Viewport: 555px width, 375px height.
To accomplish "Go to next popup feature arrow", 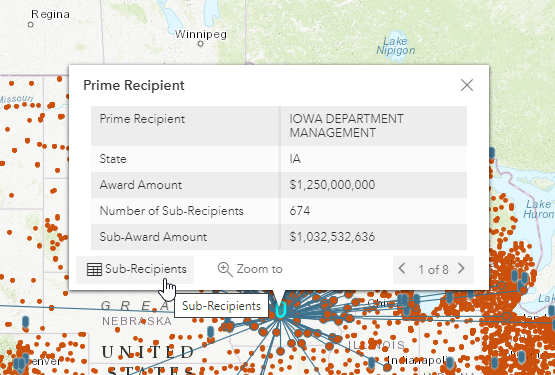I will [461, 269].
